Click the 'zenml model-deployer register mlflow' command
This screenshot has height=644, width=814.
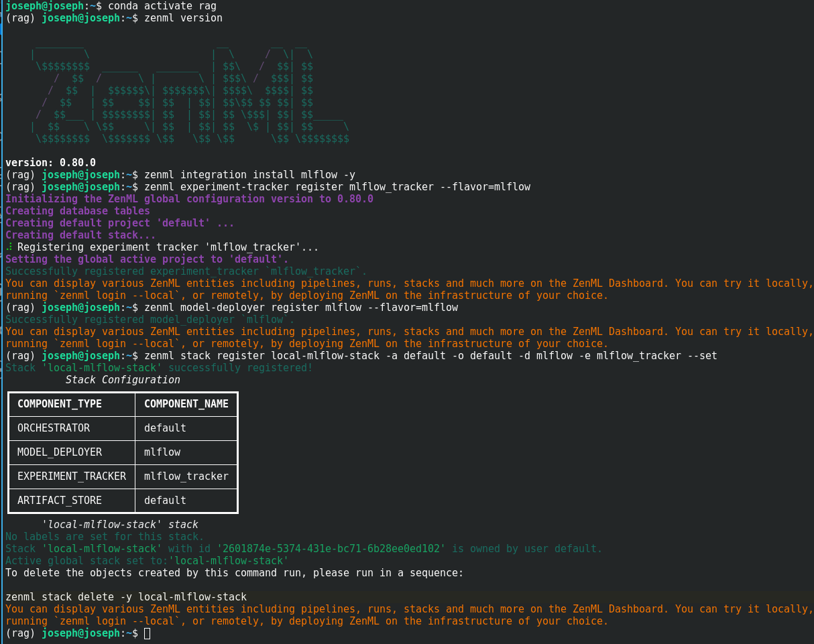coord(301,308)
